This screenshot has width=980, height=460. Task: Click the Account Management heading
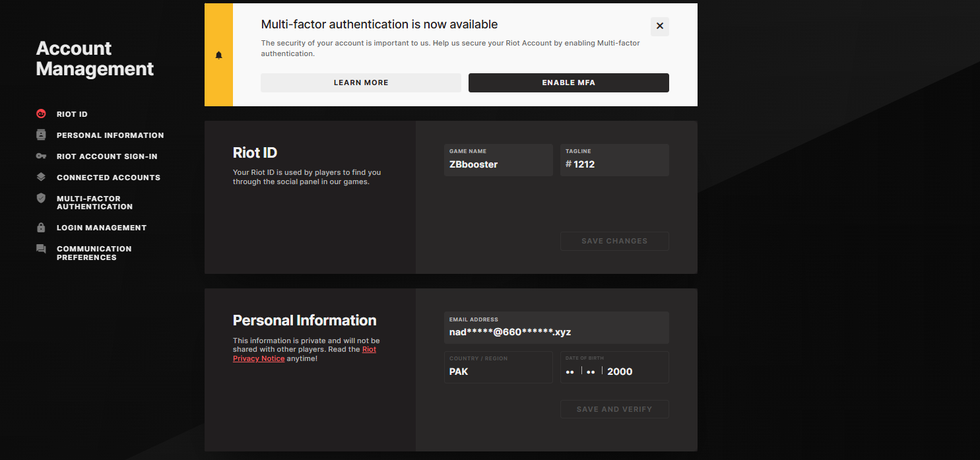[95, 59]
